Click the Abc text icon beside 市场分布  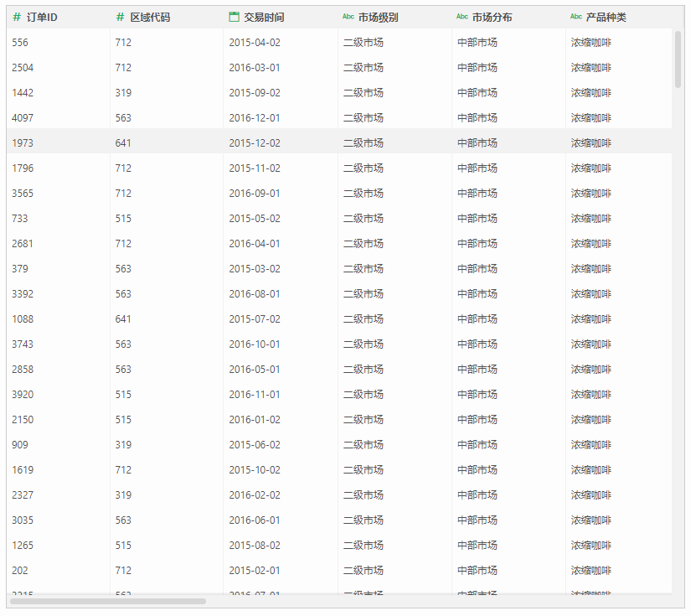[462, 16]
